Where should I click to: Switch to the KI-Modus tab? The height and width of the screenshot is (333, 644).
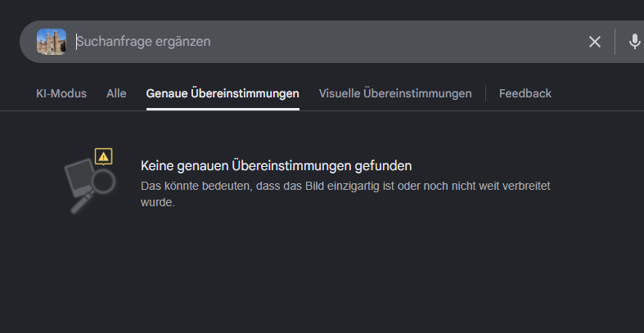coord(61,93)
